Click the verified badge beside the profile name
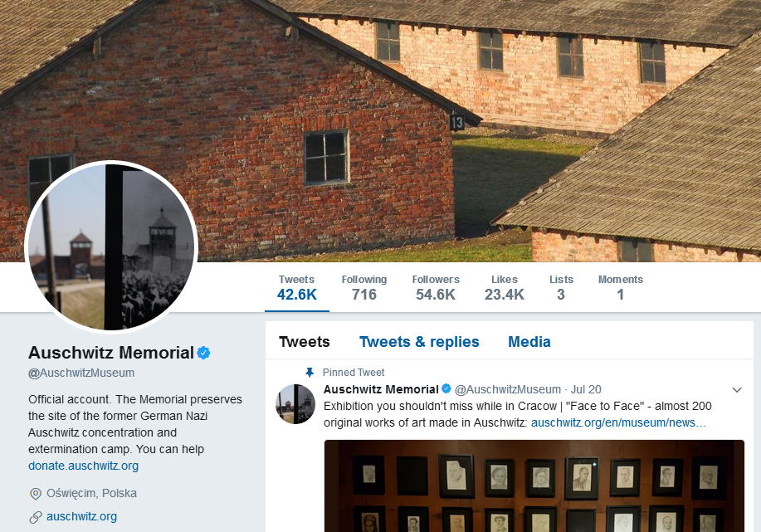Image resolution: width=761 pixels, height=532 pixels. [203, 353]
